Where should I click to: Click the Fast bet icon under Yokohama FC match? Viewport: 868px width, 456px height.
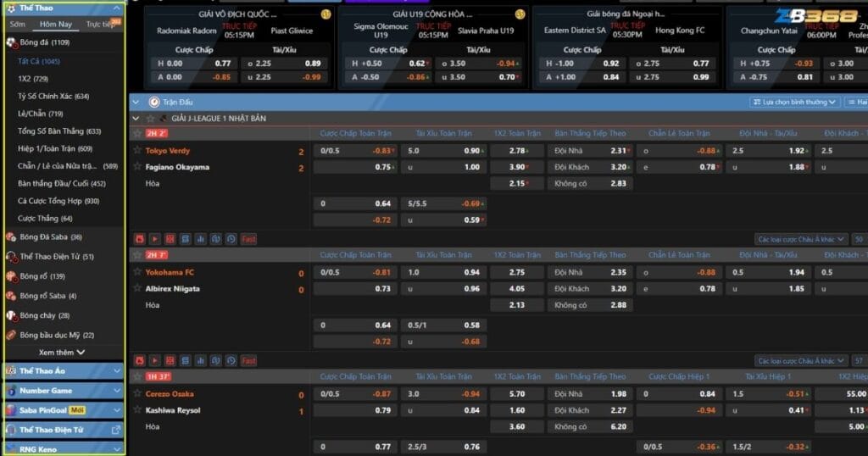(x=248, y=361)
